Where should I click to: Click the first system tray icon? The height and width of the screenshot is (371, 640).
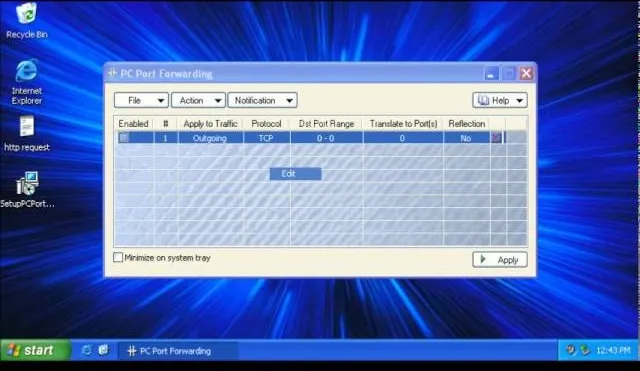pyautogui.click(x=571, y=350)
